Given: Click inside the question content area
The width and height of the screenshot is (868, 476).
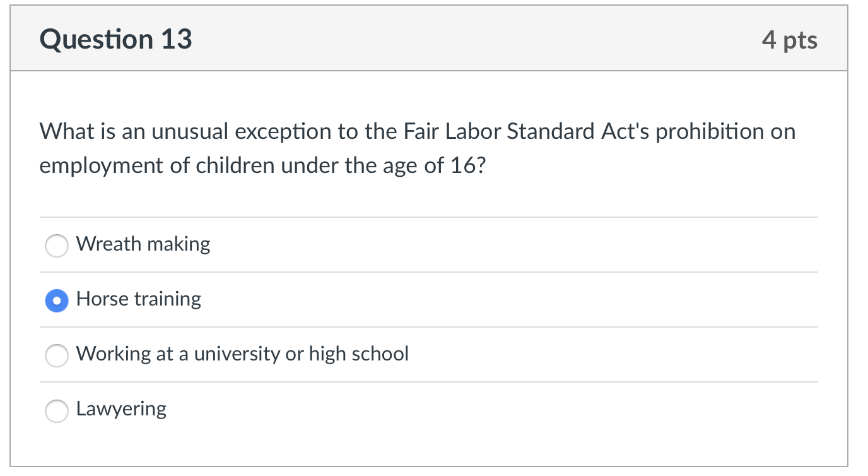Looking at the screenshot, I should 429,189.
